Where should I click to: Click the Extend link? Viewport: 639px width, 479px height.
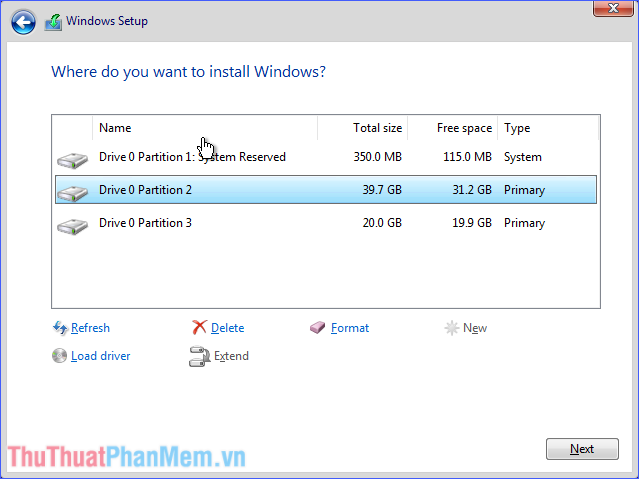pos(231,356)
